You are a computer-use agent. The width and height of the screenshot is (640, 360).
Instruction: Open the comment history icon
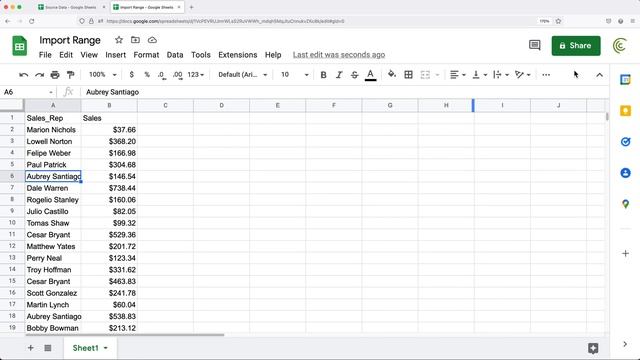[535, 45]
